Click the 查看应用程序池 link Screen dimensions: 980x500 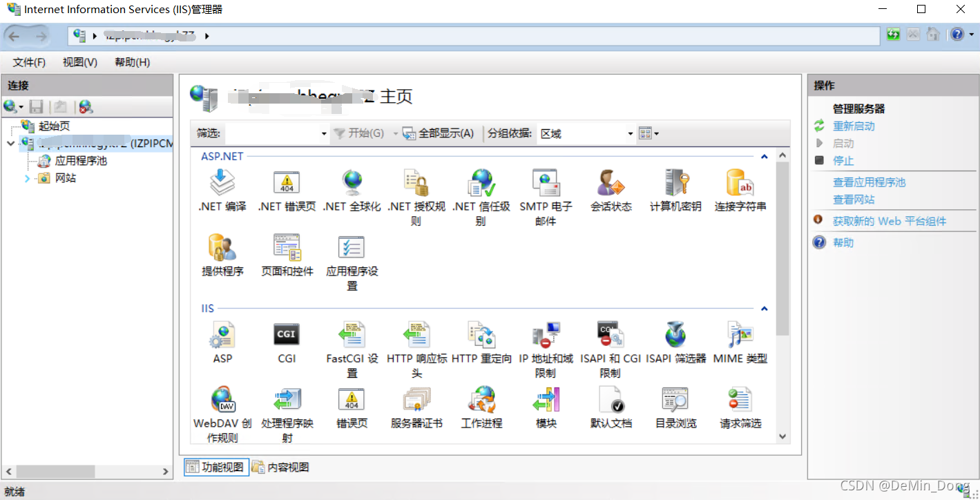(869, 182)
